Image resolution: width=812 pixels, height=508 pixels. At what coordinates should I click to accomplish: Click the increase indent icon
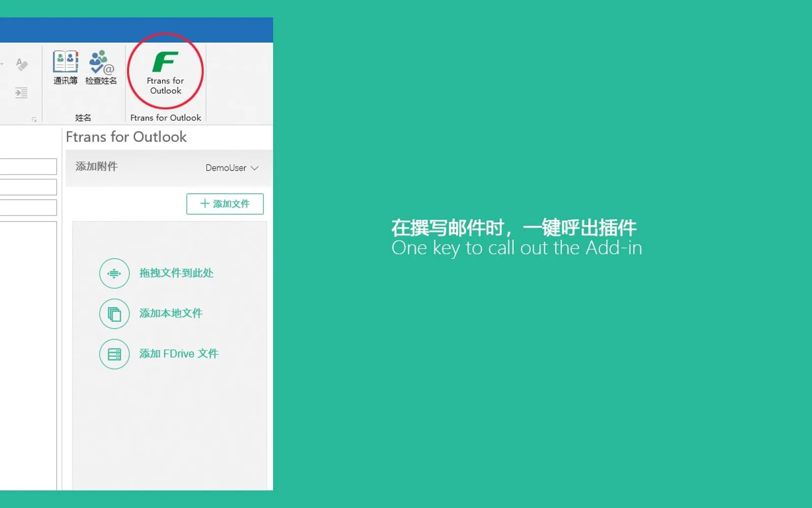click(x=21, y=93)
